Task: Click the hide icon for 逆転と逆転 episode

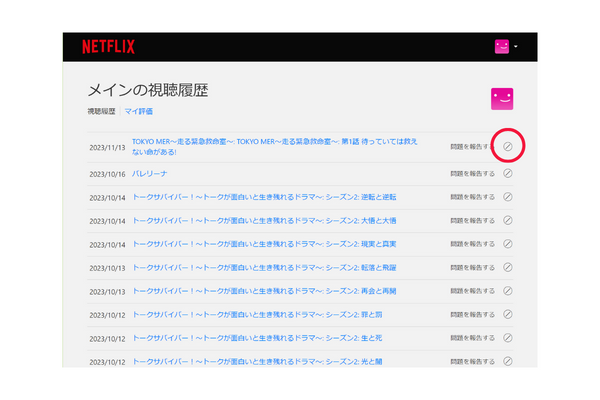Action: point(507,197)
